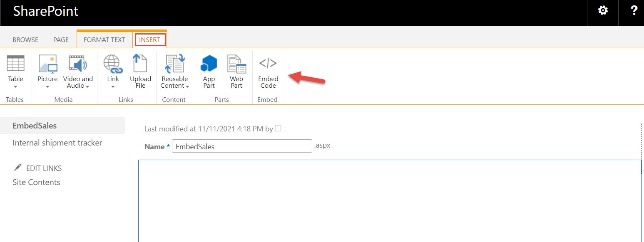Open the settings gear menu
The image size is (644, 242).
tap(602, 11)
